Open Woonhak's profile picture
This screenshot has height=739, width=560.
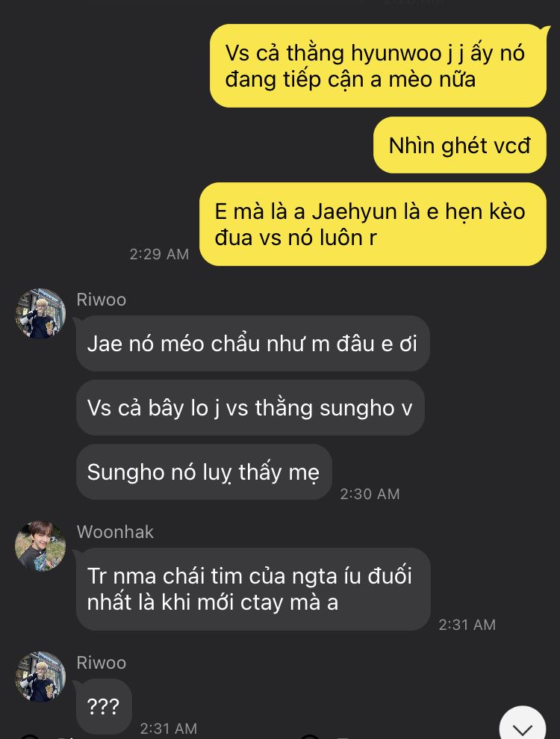(40, 545)
